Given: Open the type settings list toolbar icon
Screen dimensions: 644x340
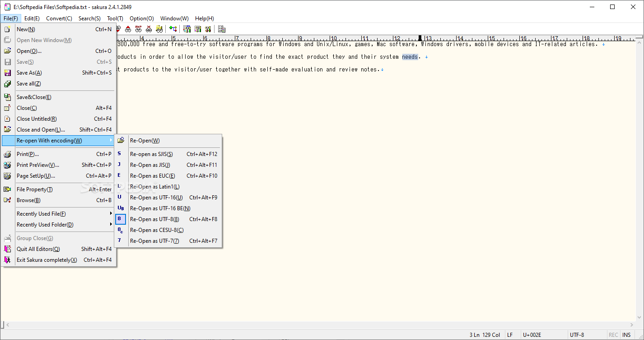Looking at the screenshot, I should pyautogui.click(x=187, y=29).
